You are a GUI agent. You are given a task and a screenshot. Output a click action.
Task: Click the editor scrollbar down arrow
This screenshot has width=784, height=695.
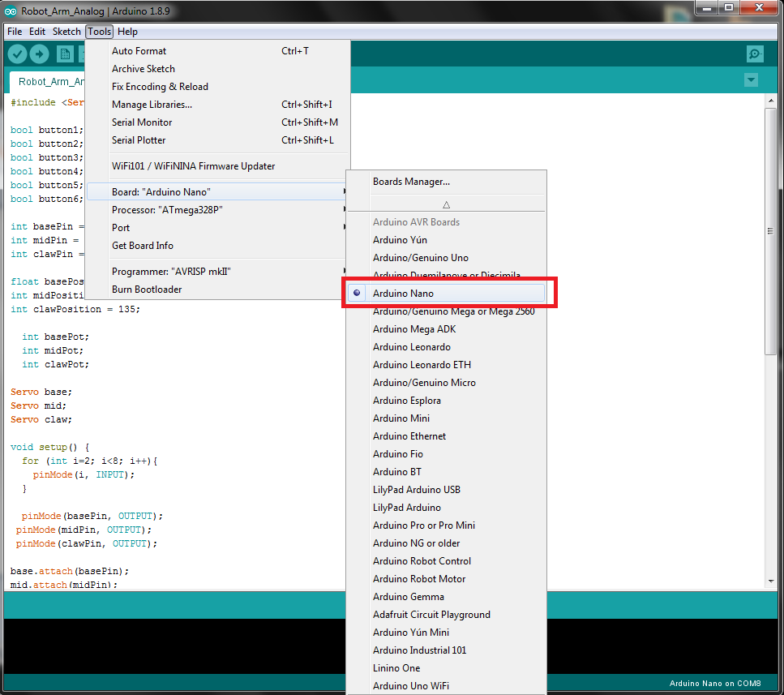[770, 581]
